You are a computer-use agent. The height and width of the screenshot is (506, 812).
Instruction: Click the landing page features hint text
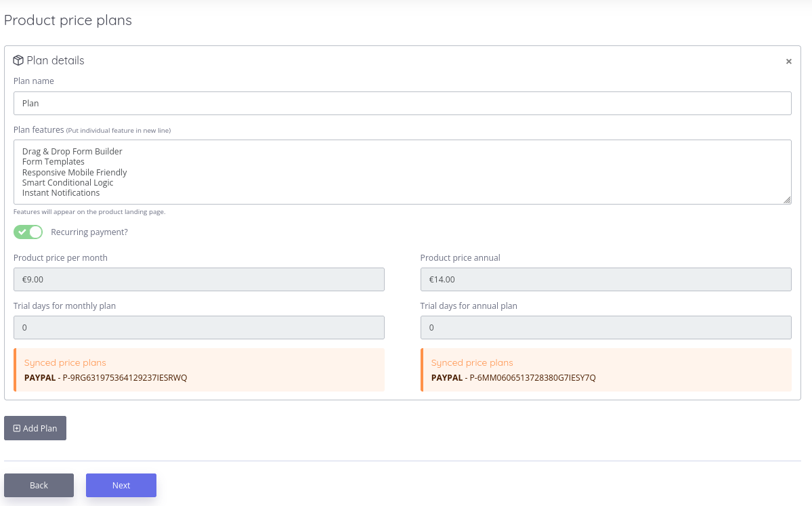[x=89, y=212]
